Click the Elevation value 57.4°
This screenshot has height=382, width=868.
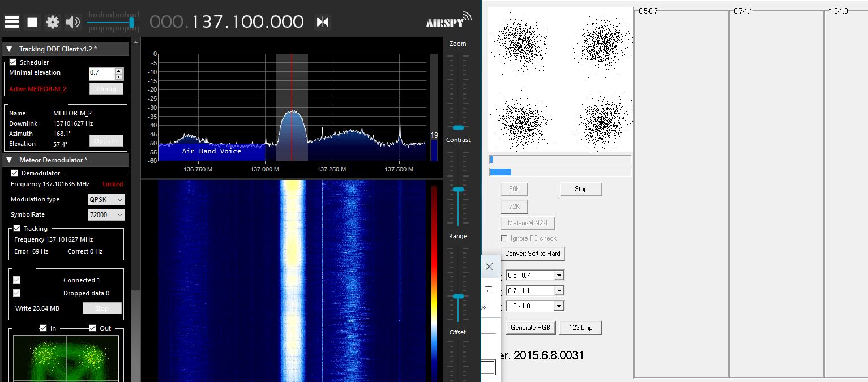[x=61, y=144]
